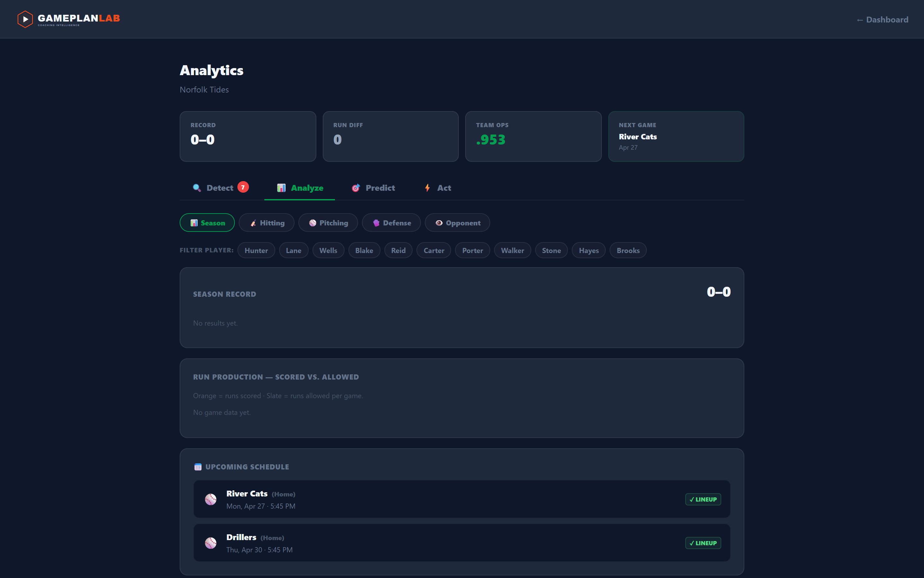This screenshot has width=924, height=578.
Task: Open the Opponent sub-tab
Action: (458, 223)
